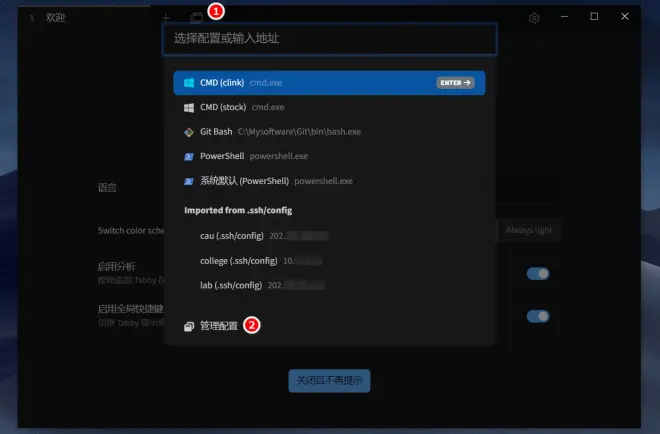This screenshot has width=660, height=434.
Task: Connect to college (.ssh/config) host
Action: pyautogui.click(x=329, y=261)
